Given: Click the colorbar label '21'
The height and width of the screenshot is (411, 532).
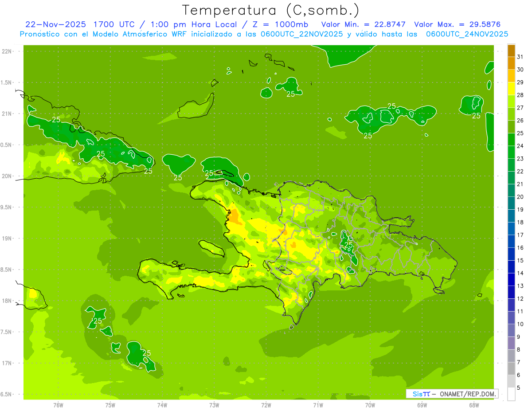Looking at the screenshot, I should [x=520, y=184].
